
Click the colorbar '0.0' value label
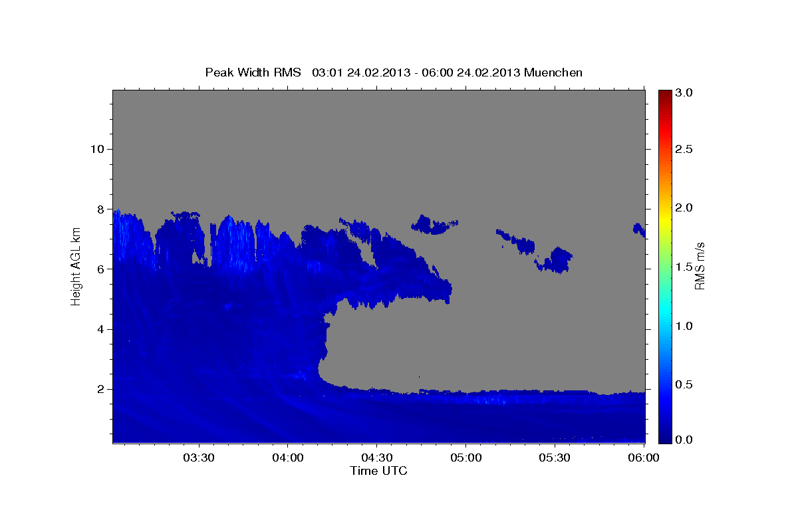tap(684, 440)
